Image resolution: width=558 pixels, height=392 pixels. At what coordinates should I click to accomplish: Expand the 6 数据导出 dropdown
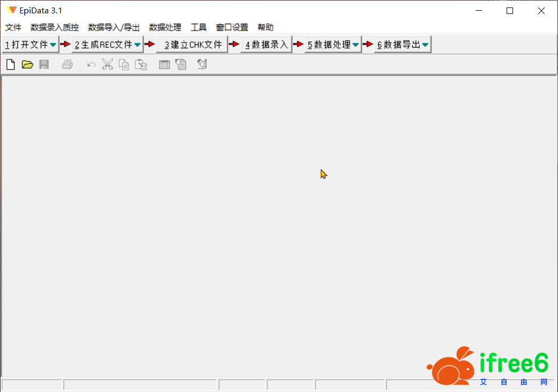(425, 45)
